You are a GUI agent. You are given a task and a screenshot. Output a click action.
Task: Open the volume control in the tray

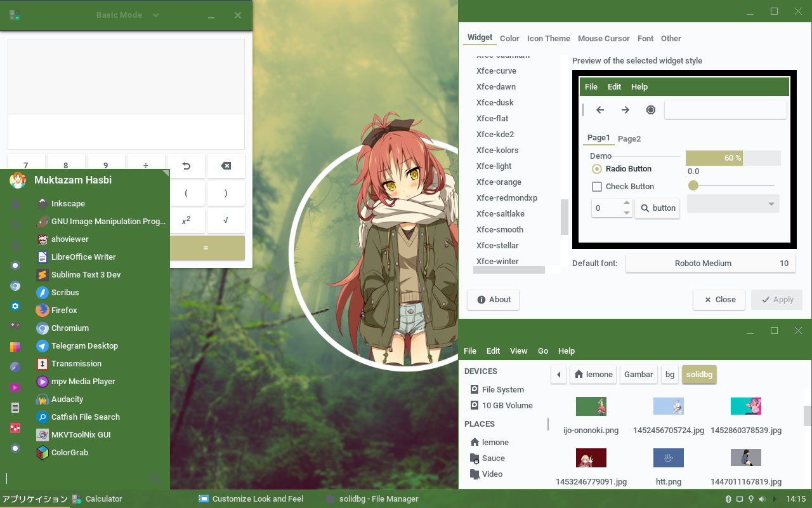[762, 499]
